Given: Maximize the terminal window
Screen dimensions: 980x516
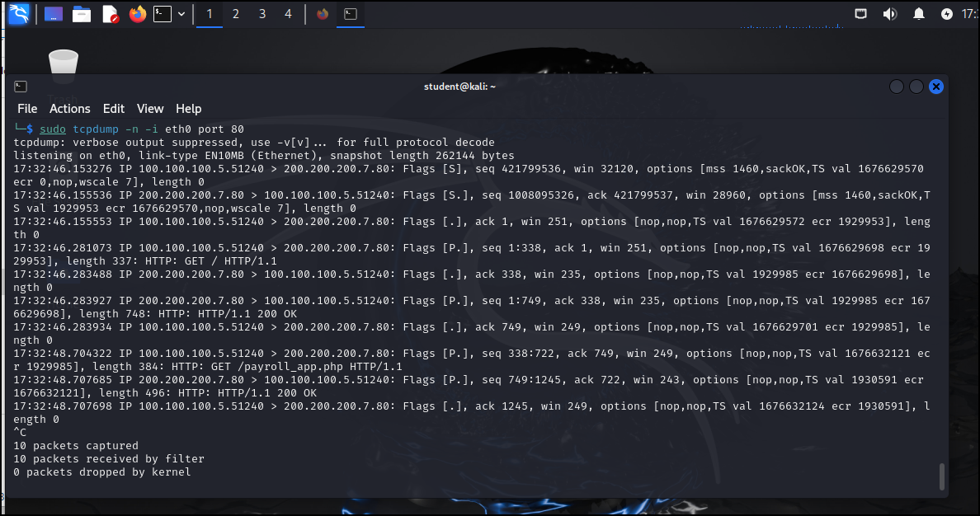Looking at the screenshot, I should tap(916, 87).
